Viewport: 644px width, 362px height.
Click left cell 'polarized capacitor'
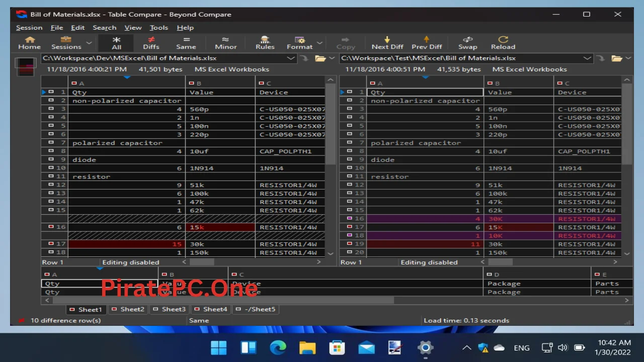tap(127, 143)
